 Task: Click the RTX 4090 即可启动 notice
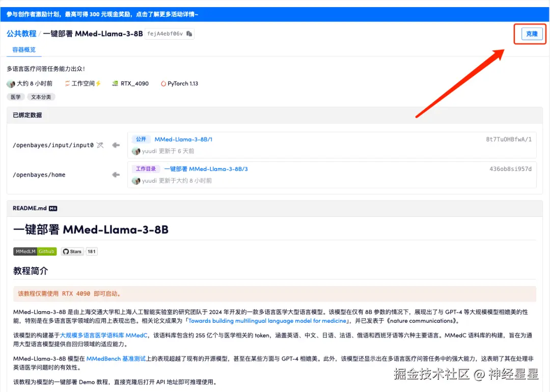tap(274, 293)
